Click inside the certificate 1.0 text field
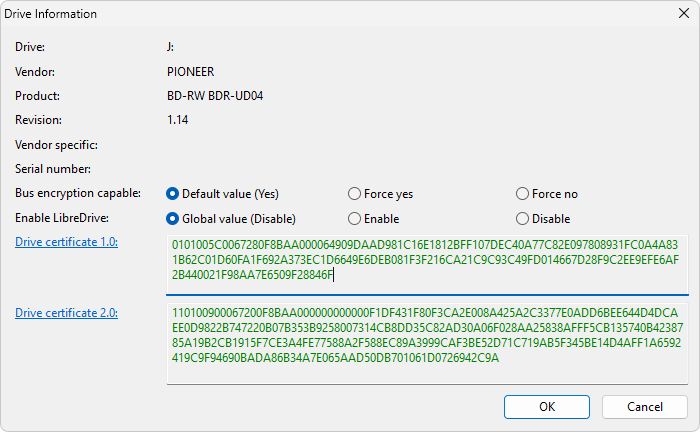Screen dimensions: 700x432 click(427, 265)
